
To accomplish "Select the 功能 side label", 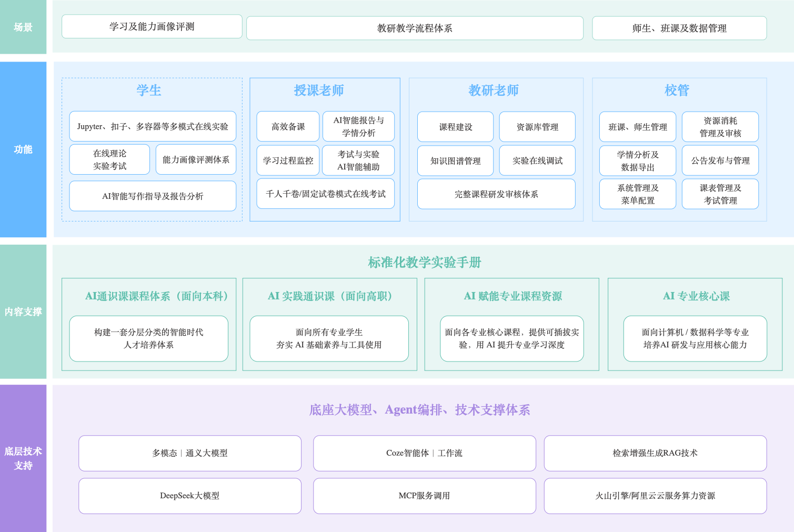I will 23,150.
